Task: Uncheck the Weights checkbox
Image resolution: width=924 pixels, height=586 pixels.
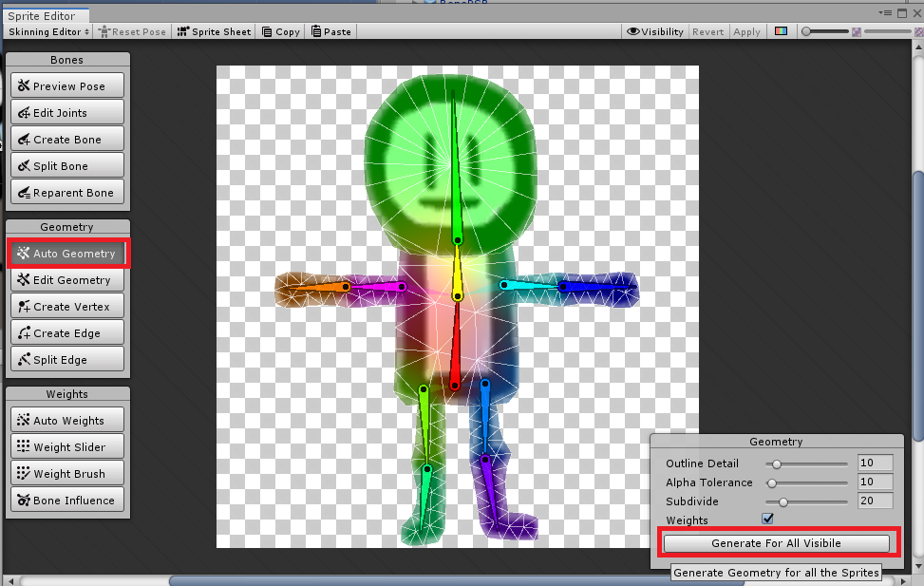Action: (x=767, y=519)
